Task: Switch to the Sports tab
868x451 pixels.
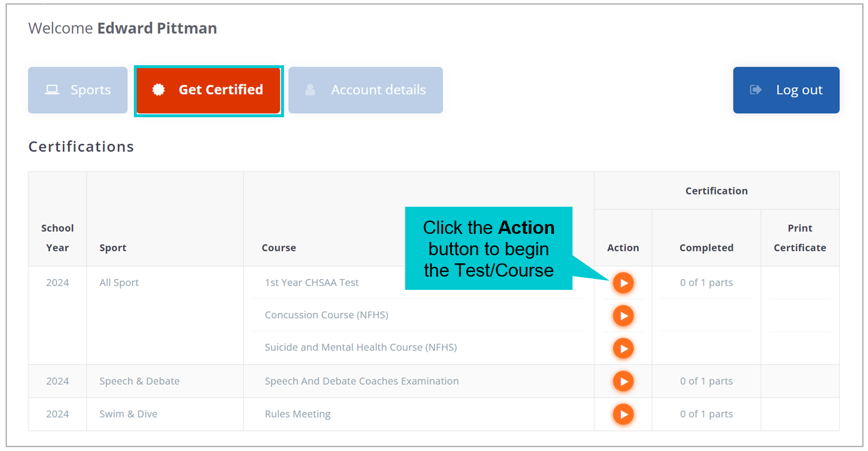Action: pyautogui.click(x=78, y=90)
